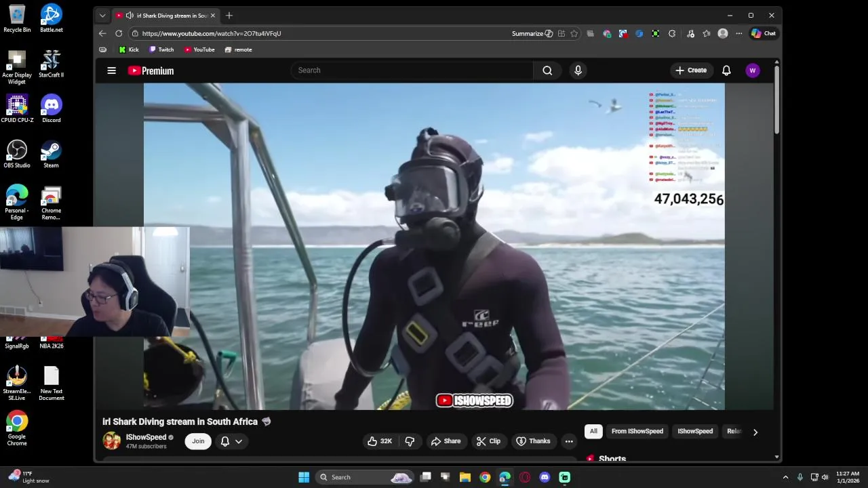The height and width of the screenshot is (488, 868).
Task: Open the browser profile icon
Action: [723, 33]
